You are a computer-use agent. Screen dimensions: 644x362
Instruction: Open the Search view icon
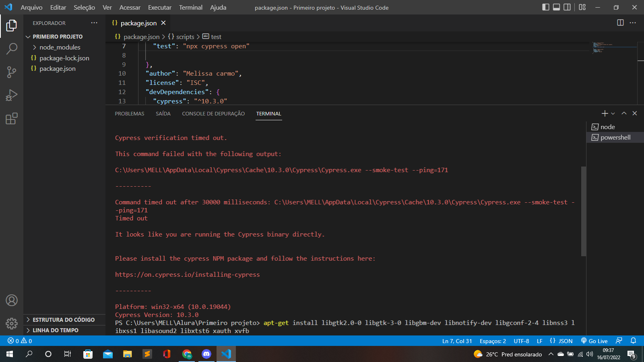12,49
